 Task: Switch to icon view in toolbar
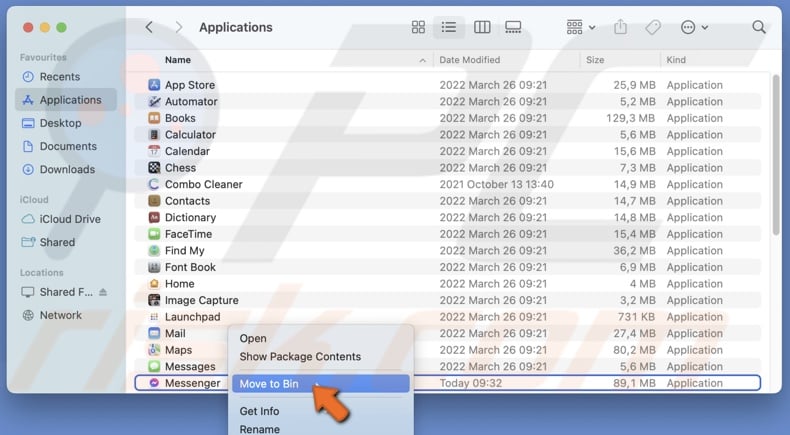point(419,27)
